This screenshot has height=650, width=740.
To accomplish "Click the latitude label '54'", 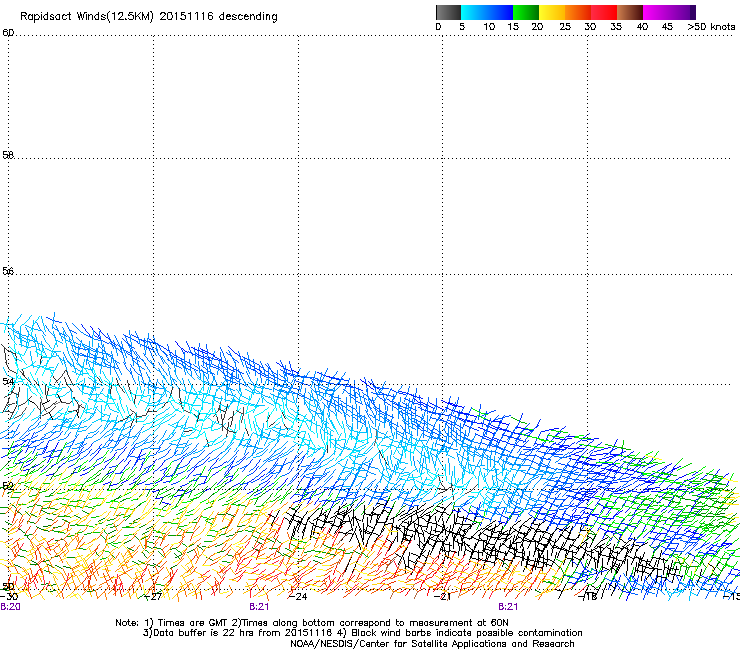I will 8,381.
